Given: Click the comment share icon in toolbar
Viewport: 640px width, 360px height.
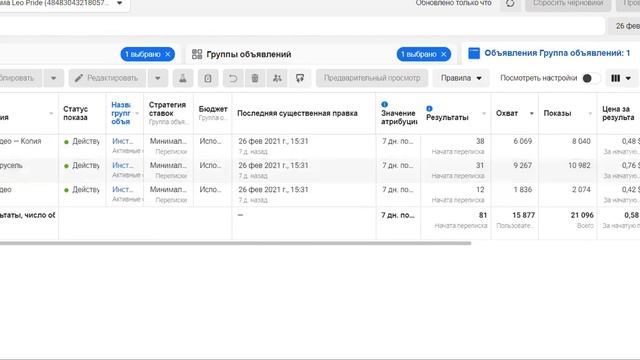Looking at the screenshot, I should tap(300, 78).
